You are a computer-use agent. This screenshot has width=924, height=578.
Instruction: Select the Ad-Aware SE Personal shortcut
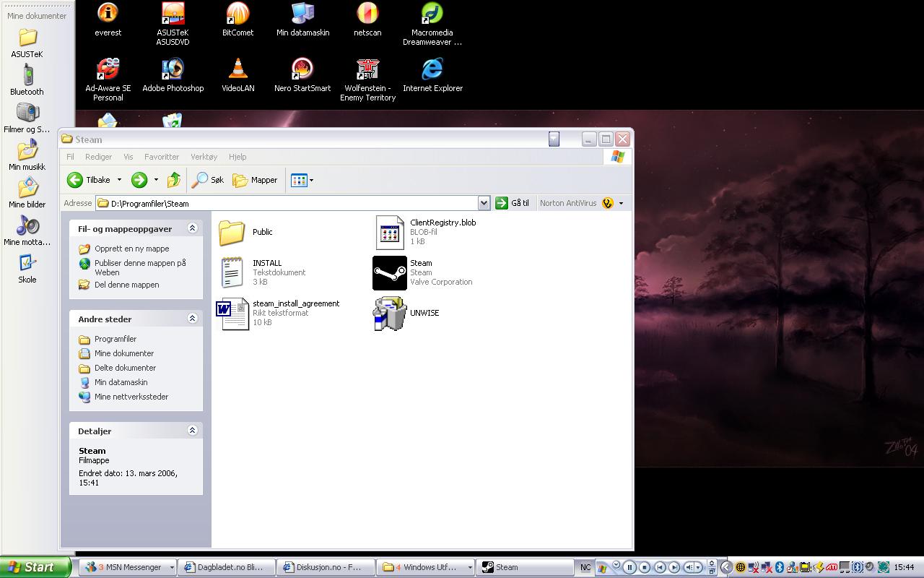(x=108, y=79)
